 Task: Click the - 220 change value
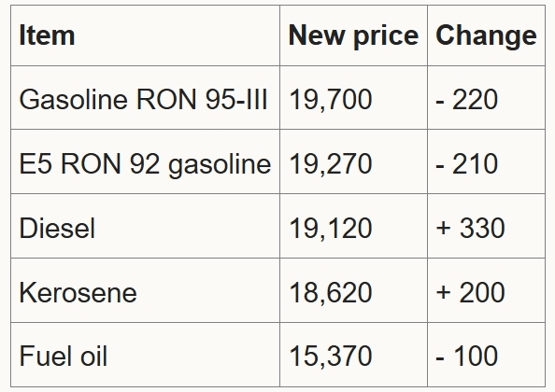click(x=467, y=99)
